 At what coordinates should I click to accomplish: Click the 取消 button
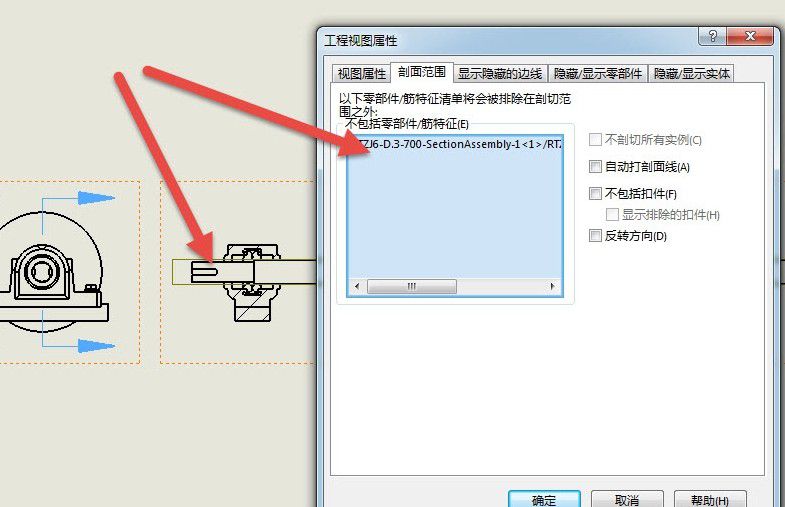(627, 499)
